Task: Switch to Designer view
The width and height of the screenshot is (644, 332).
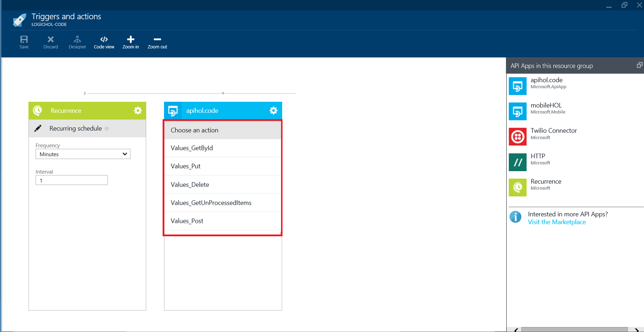Action: point(77,42)
